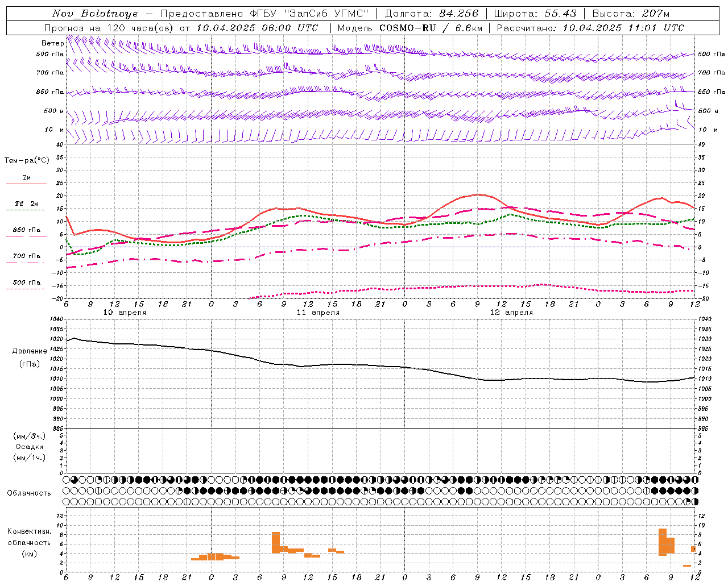Viewport: 728px width, 582px height.
Task: Click the date label 12 апреля
Action: click(x=511, y=313)
